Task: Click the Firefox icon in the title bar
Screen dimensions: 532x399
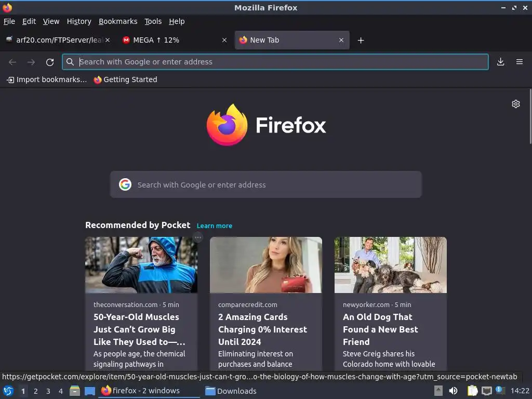Action: click(x=7, y=7)
